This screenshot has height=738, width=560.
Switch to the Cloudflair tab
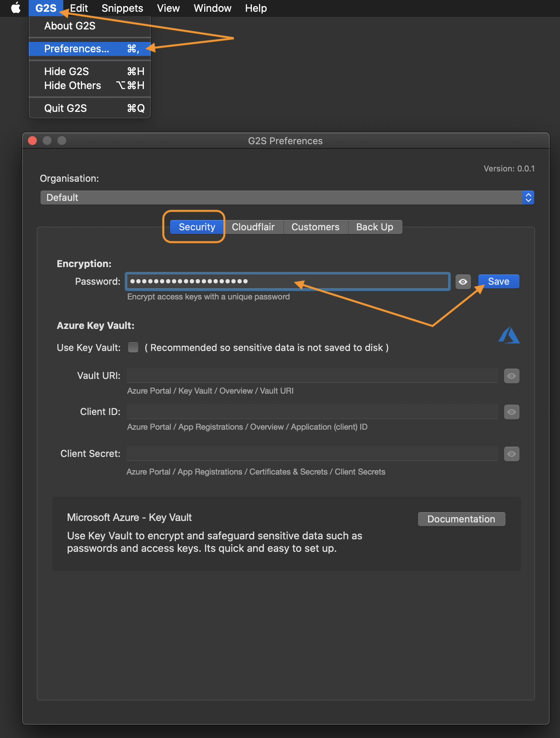[253, 227]
